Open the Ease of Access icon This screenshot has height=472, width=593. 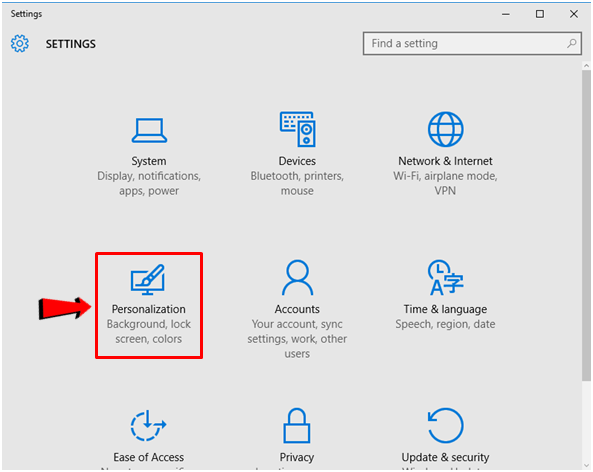[148, 425]
